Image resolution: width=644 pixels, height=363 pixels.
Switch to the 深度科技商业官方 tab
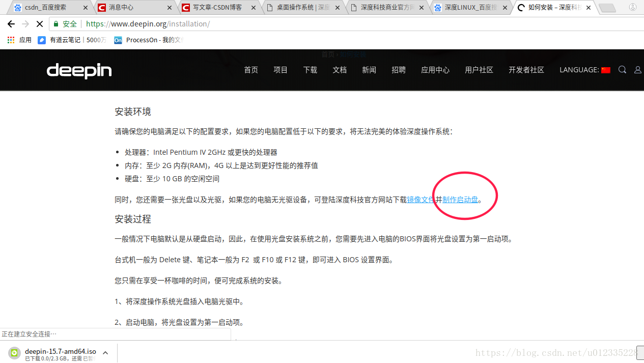click(387, 8)
